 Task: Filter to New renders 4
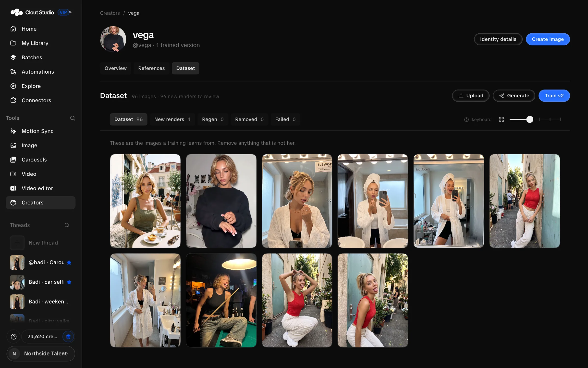pos(172,119)
